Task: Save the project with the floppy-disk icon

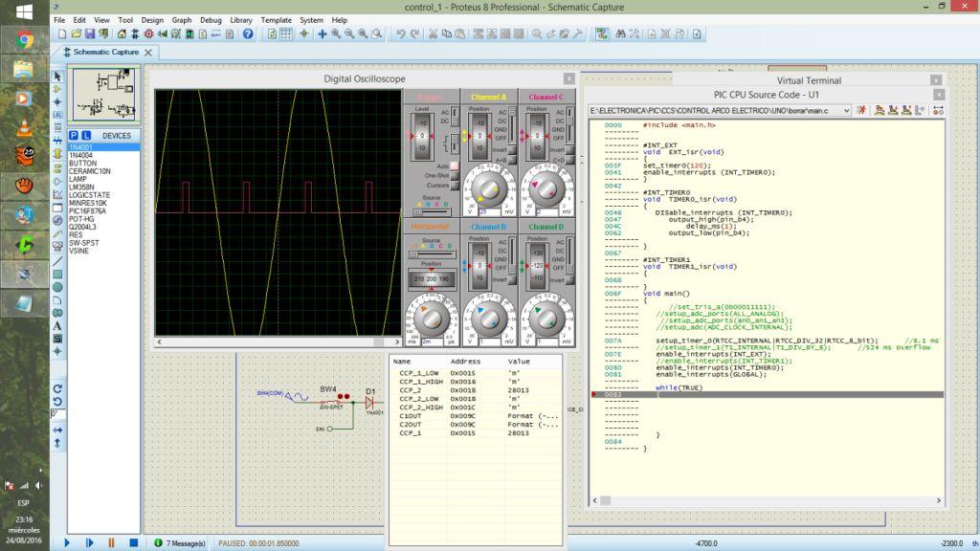Action: (90, 33)
